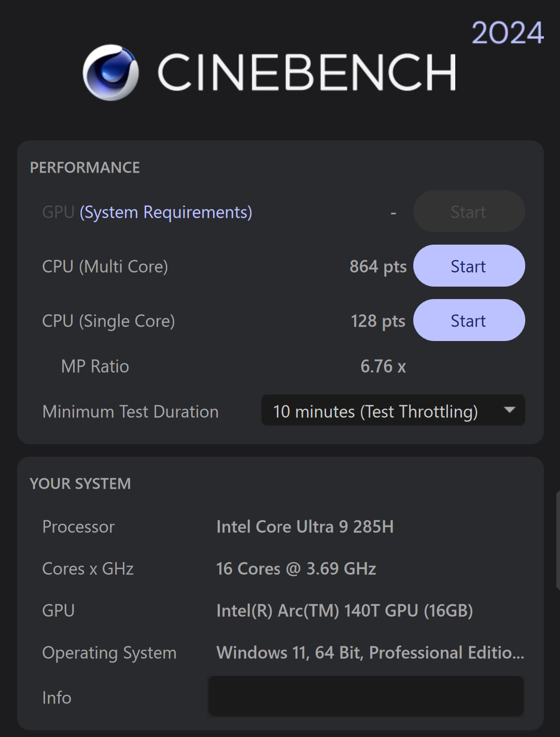This screenshot has height=737, width=560.
Task: Open the GPU System Requirements link
Action: pos(165,212)
